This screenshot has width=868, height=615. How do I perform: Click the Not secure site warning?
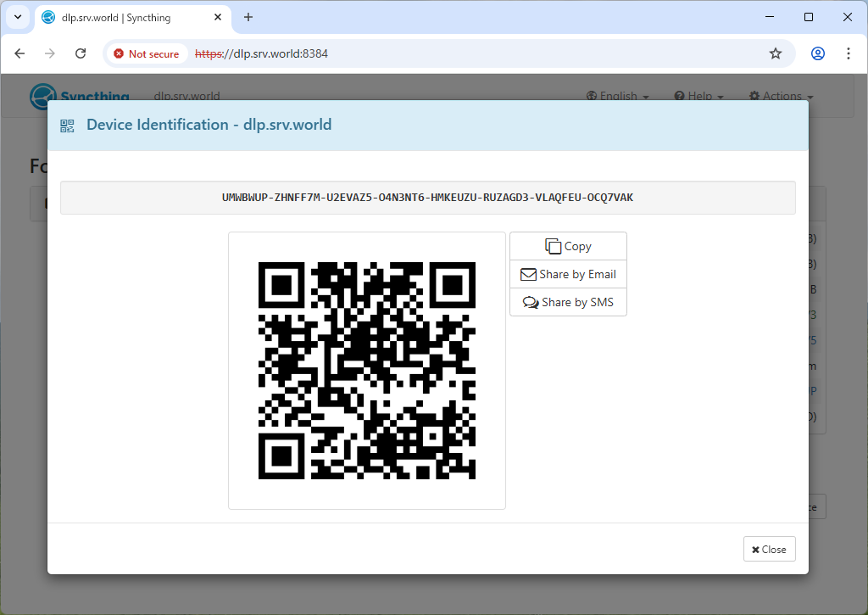click(x=147, y=53)
